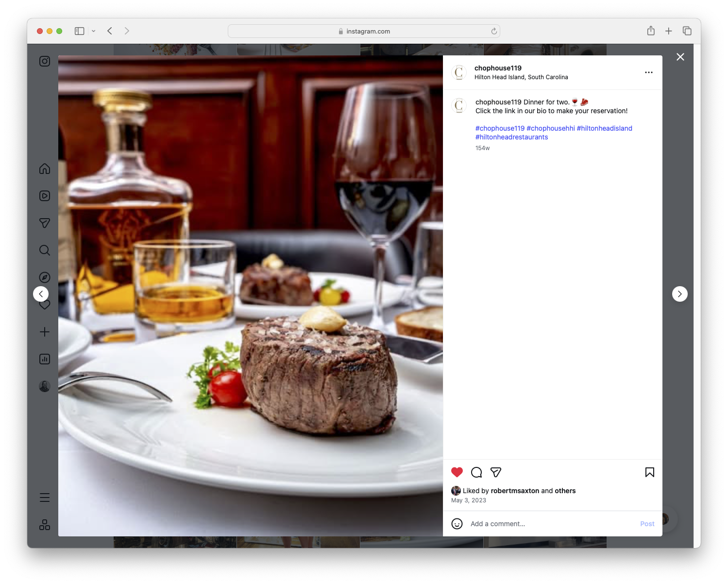The image size is (728, 584).
Task: Open robertmsaxton profile from likes
Action: (x=515, y=491)
